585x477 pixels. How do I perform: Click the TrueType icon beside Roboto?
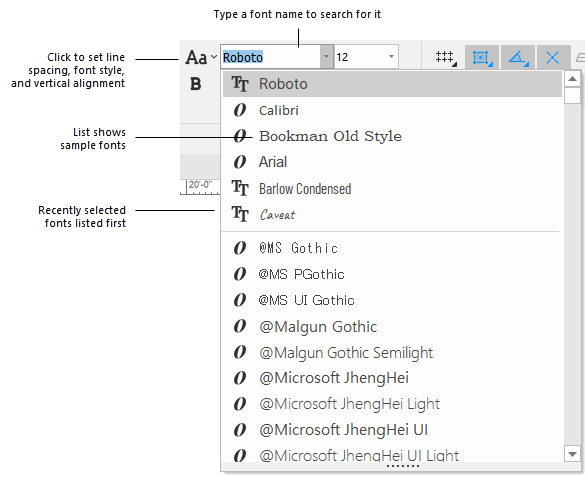[240, 84]
